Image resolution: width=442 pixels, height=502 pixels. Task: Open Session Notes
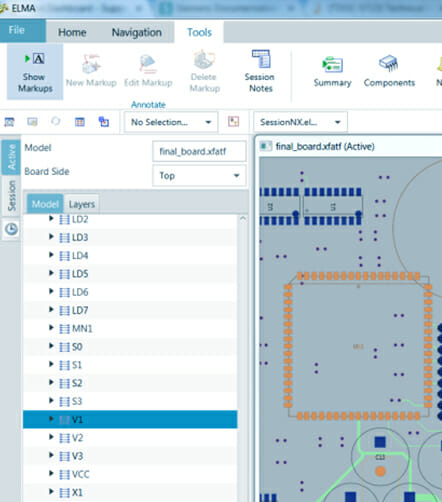coord(260,71)
